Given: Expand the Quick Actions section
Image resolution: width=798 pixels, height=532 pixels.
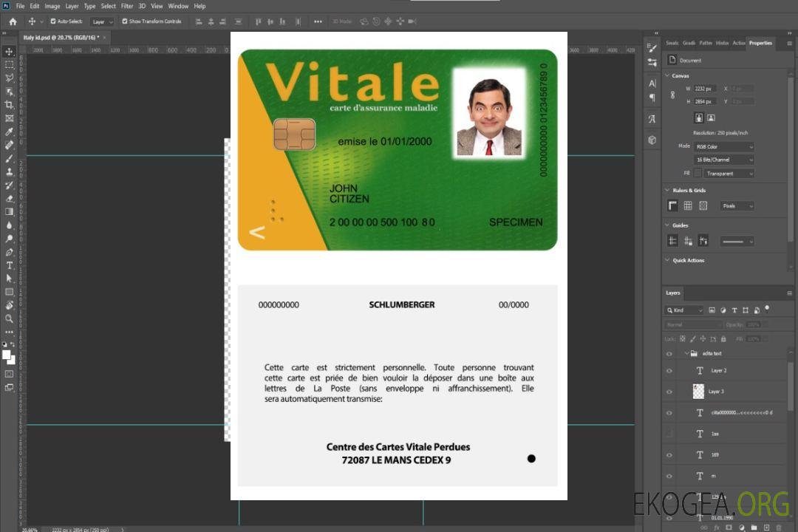Looking at the screenshot, I should [667, 259].
